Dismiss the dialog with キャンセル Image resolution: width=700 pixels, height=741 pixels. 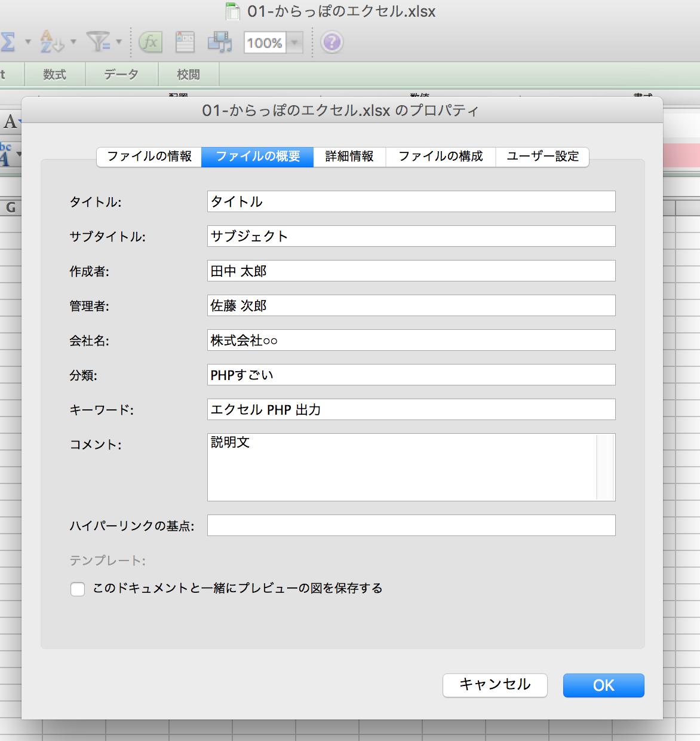[x=495, y=685]
